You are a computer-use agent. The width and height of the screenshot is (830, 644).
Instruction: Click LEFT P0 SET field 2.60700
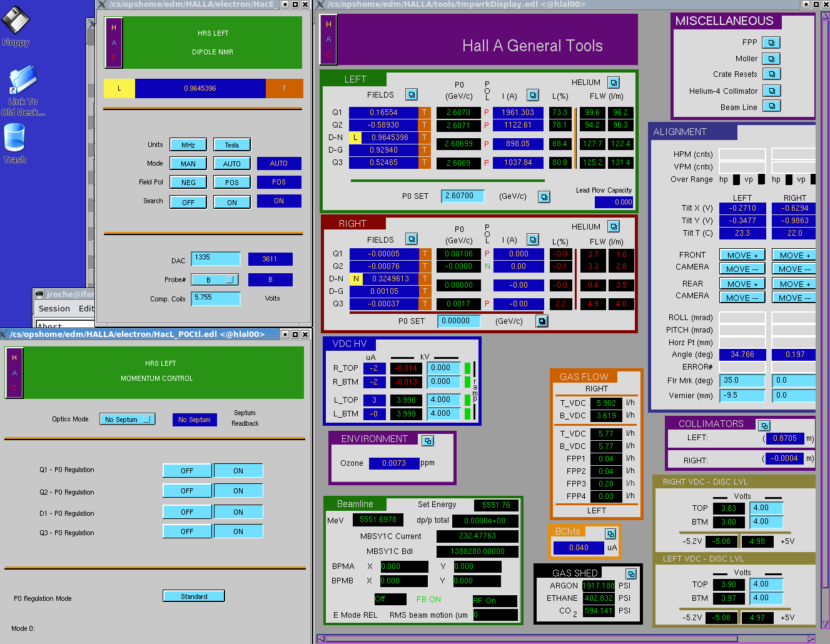pyautogui.click(x=463, y=196)
